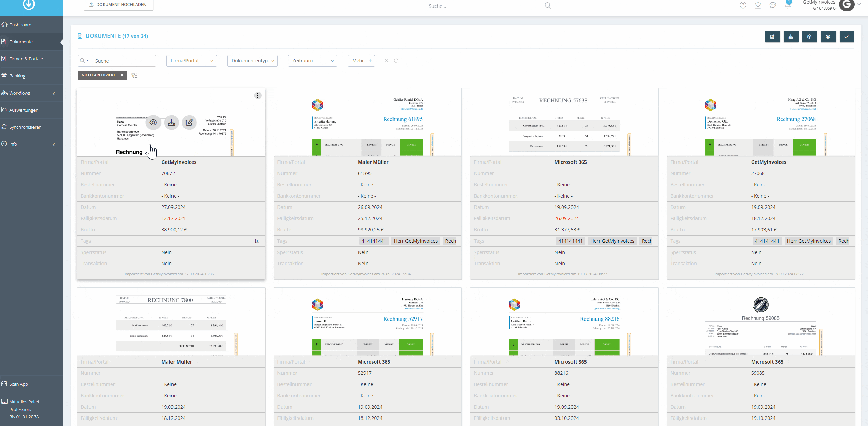Click DOKUMENT HOCHLADEN button
The width and height of the screenshot is (868, 426).
coord(119,5)
